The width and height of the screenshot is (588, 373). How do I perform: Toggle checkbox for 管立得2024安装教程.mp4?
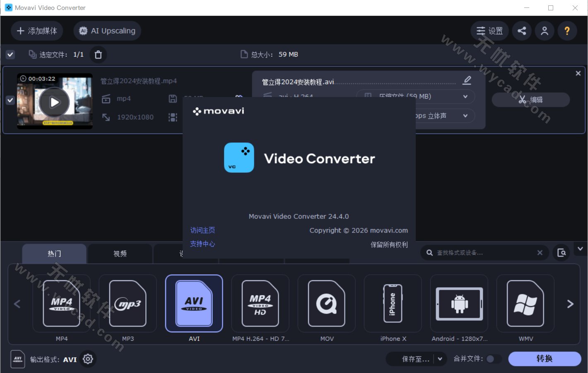(x=10, y=100)
